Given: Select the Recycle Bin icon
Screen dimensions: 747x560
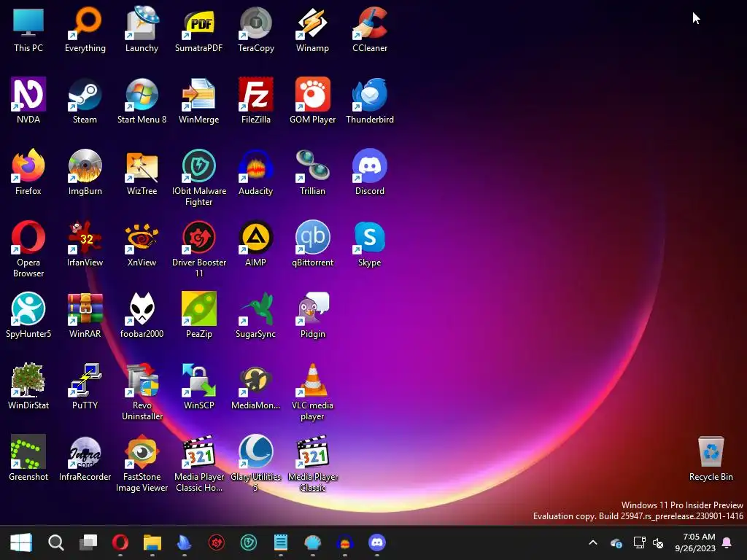Looking at the screenshot, I should click(x=711, y=458).
